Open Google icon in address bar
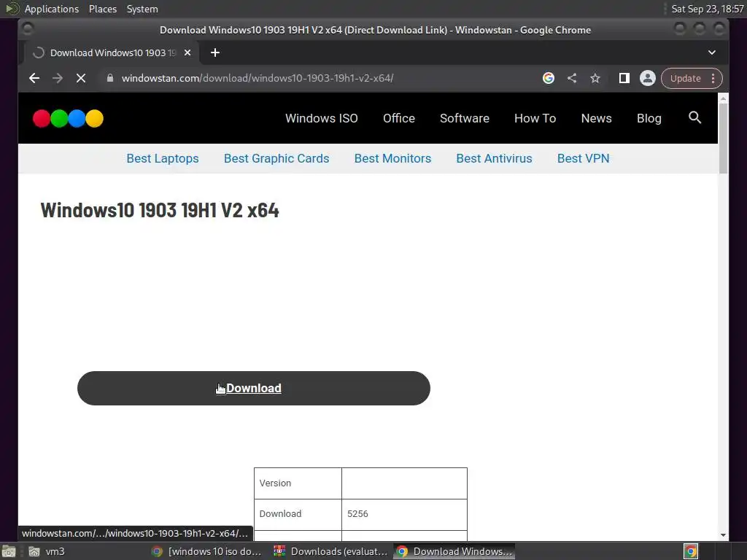 pos(549,78)
